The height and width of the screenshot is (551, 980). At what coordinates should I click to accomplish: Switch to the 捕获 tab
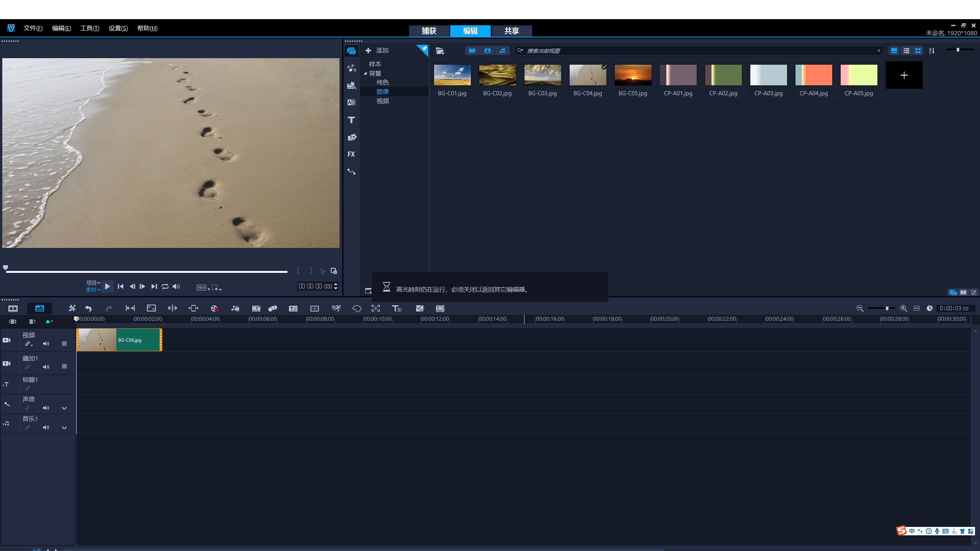[429, 31]
